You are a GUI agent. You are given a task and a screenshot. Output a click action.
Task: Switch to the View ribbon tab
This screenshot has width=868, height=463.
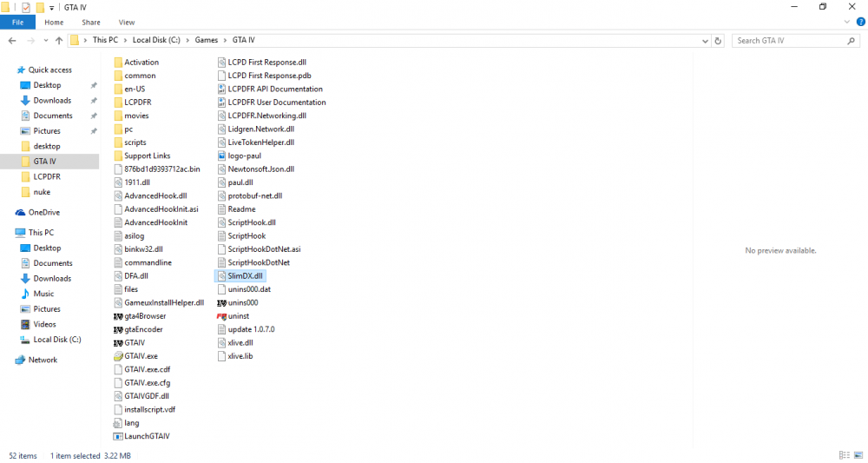coord(126,23)
